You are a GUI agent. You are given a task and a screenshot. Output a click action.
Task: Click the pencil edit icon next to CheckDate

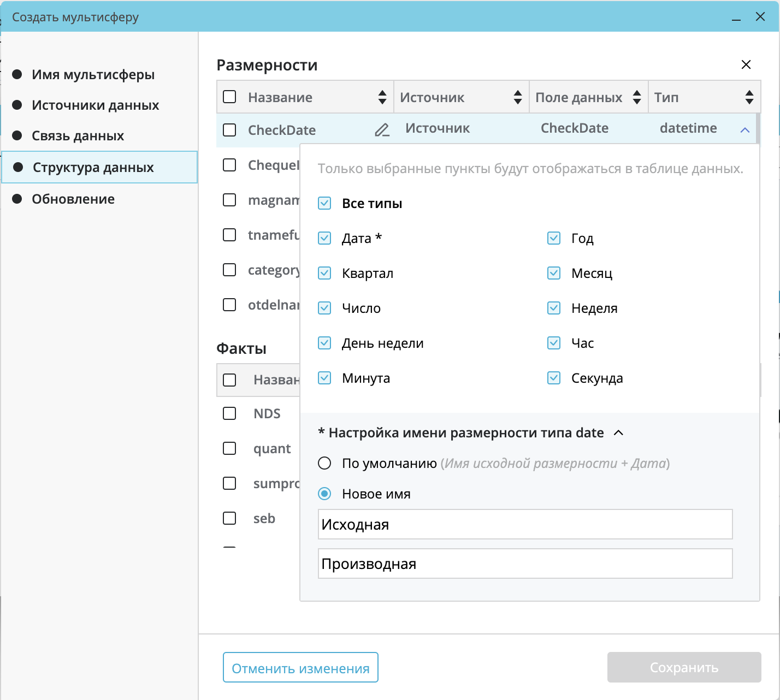point(382,130)
